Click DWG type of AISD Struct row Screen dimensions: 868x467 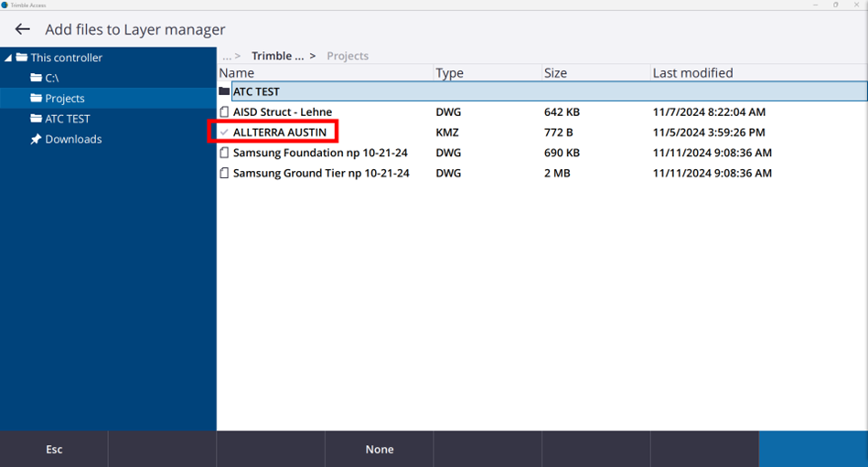coord(448,112)
